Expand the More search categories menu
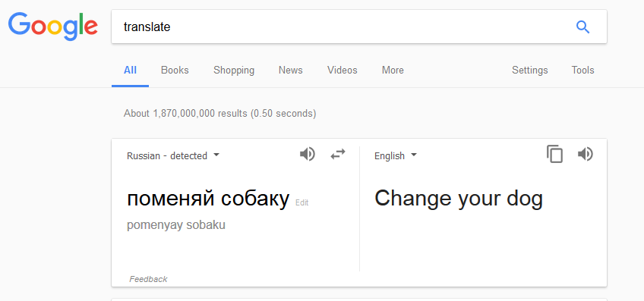 tap(393, 70)
